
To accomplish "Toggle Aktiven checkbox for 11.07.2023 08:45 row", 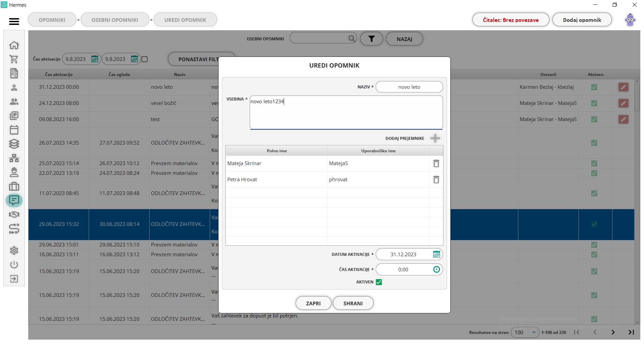I will (x=594, y=193).
